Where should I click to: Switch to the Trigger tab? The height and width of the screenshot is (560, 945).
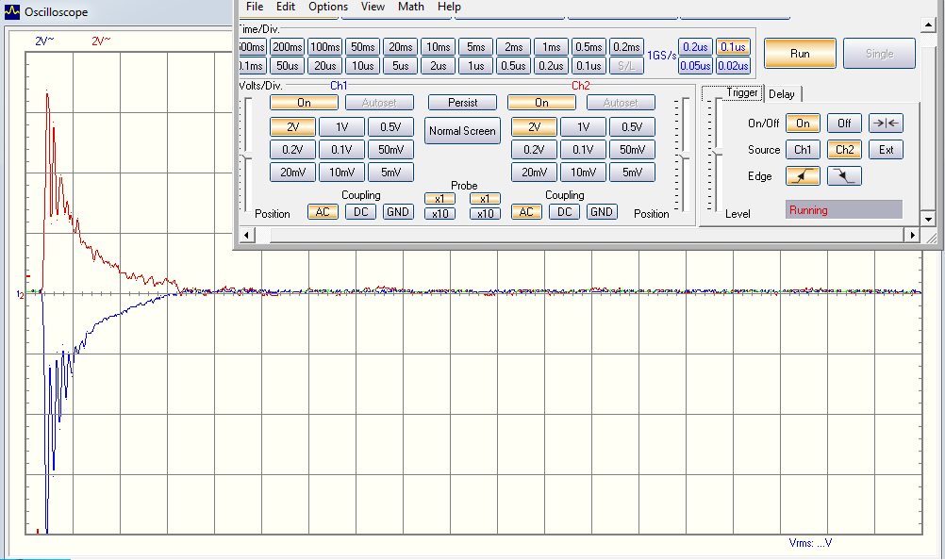741,92
